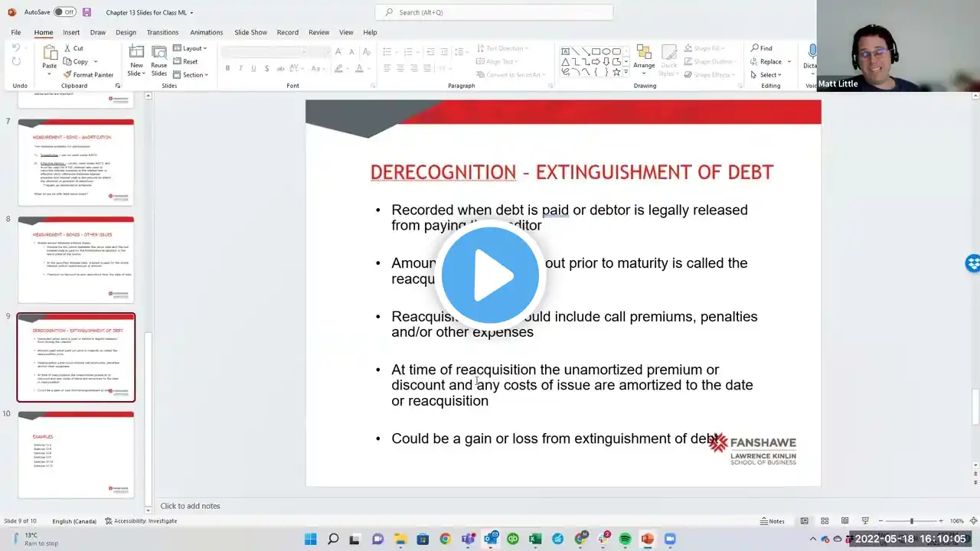The image size is (980, 551).
Task: Toggle Notes pane in status bar
Action: click(x=772, y=521)
